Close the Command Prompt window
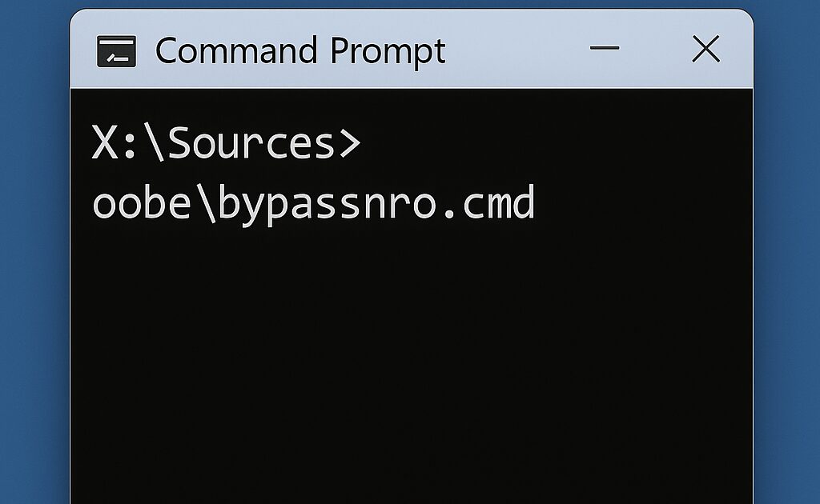The width and height of the screenshot is (820, 504). tap(705, 50)
